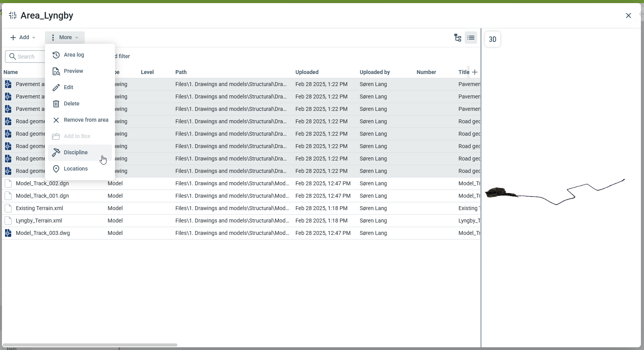Image resolution: width=644 pixels, height=350 pixels.
Task: Add a column with the plus icon
Action: (475, 72)
